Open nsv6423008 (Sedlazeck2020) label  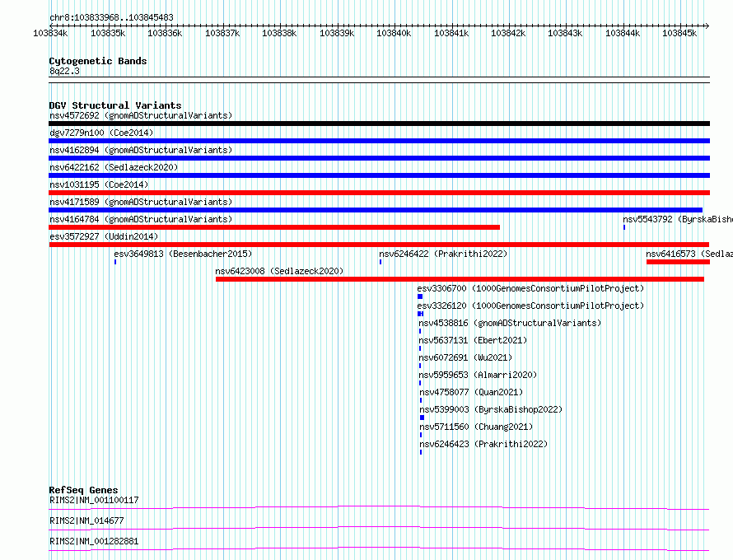[x=279, y=271]
